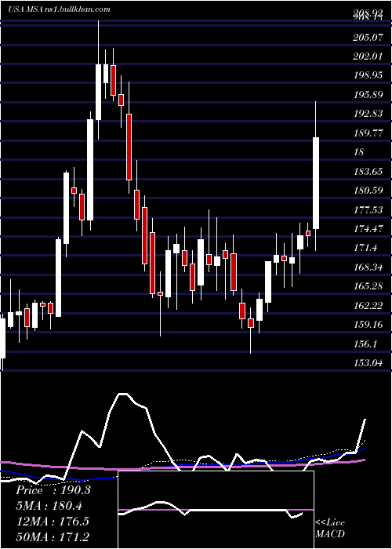Click the MACD inset chart panel
The width and height of the screenshot is (392, 549).
(x=216, y=510)
